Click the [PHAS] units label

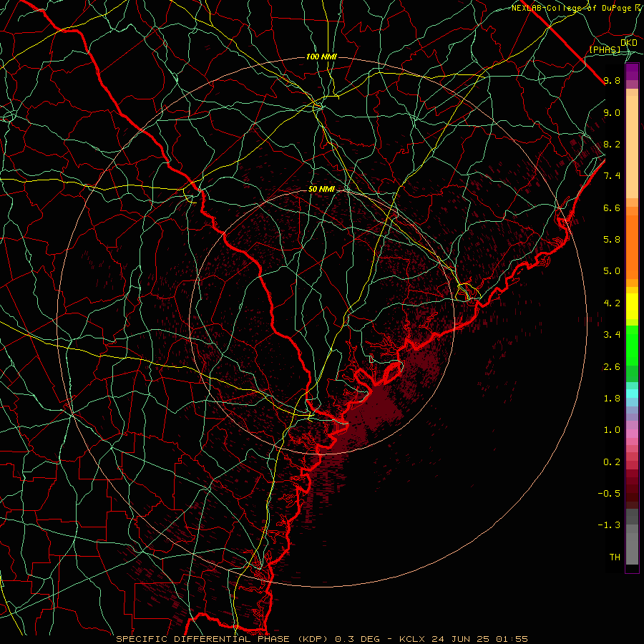pyautogui.click(x=605, y=49)
